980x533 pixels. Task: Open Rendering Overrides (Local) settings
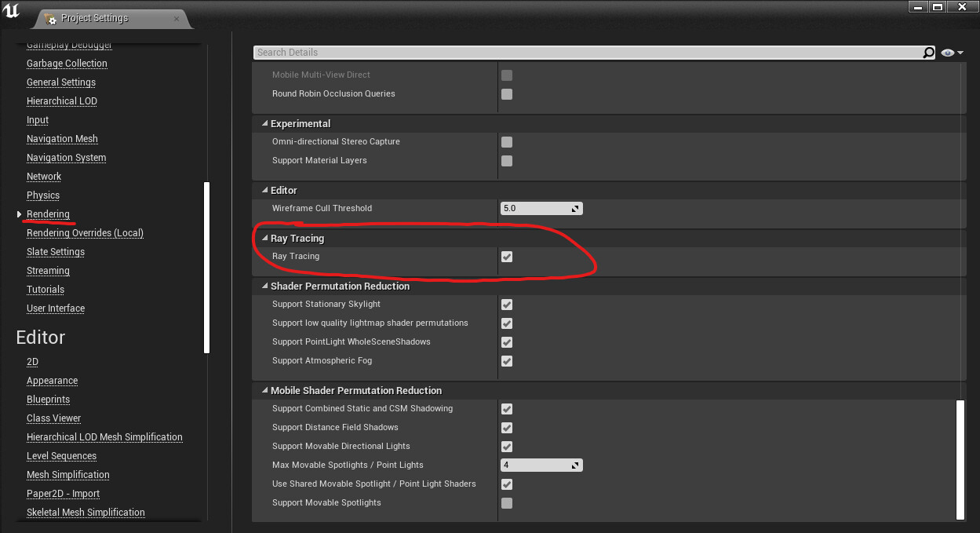click(85, 233)
